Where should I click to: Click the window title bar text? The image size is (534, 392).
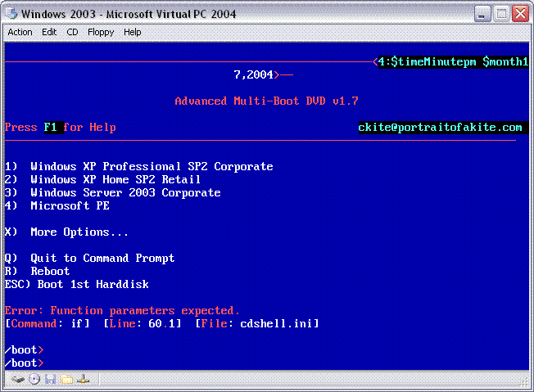pos(129,14)
